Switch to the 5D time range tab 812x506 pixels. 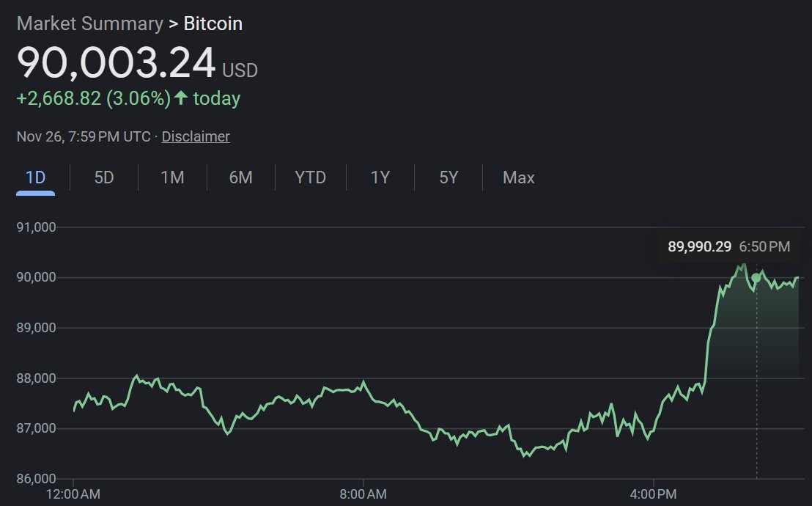click(103, 177)
